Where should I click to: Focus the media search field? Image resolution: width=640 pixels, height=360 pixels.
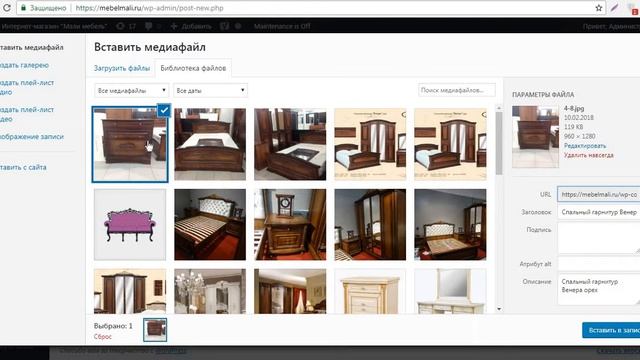[457, 90]
